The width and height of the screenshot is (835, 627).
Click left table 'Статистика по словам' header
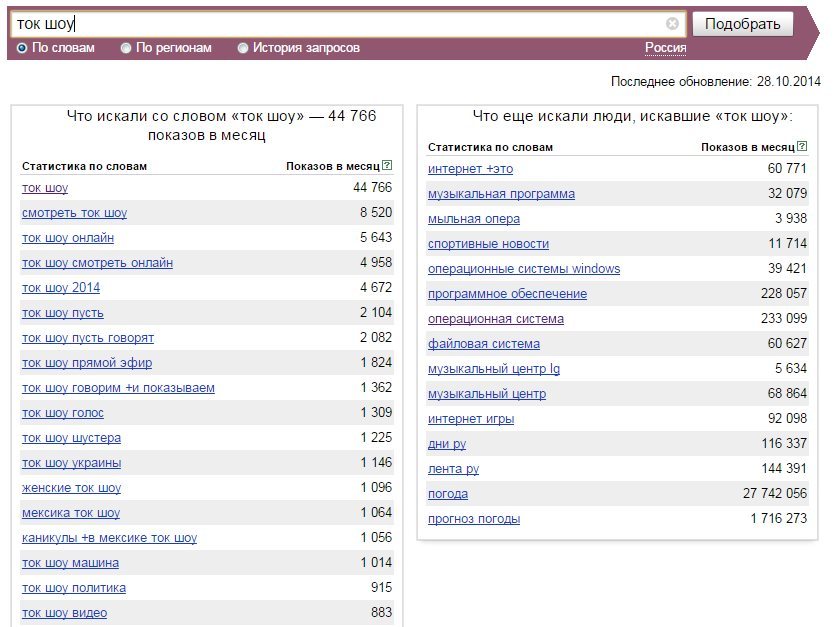click(84, 167)
